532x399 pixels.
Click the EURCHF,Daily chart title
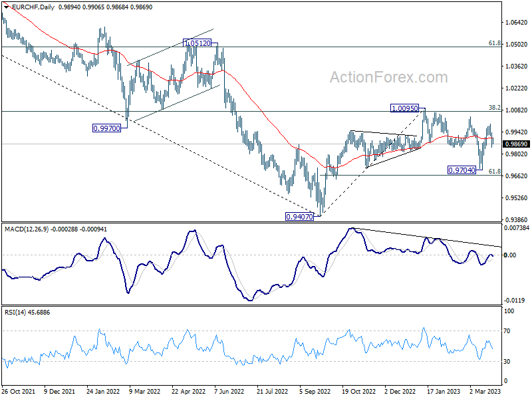(x=28, y=6)
